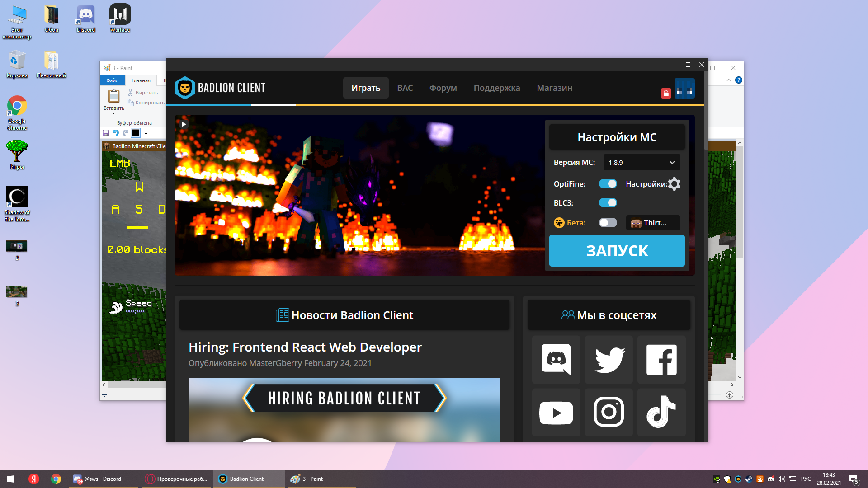Open the YouTube social link tile

(556, 413)
